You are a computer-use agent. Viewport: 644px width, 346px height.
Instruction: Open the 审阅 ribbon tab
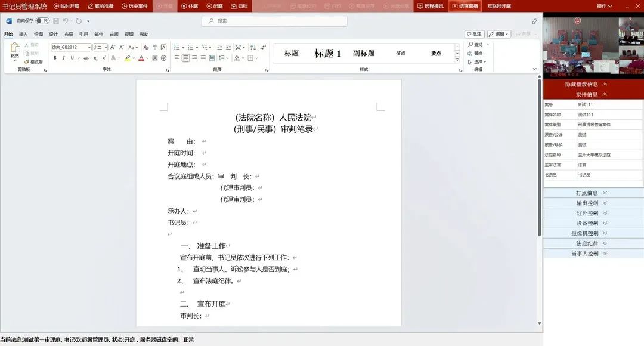click(x=114, y=35)
